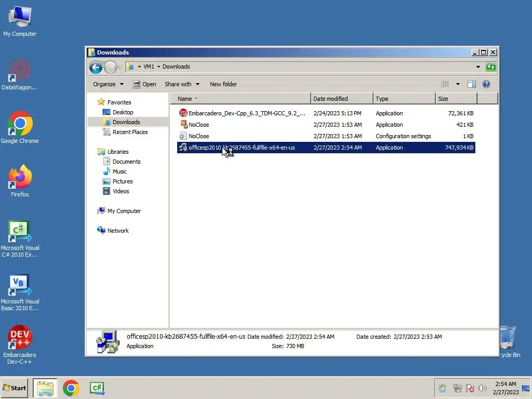Open the Organize menu
Image resolution: width=532 pixels, height=399 pixels.
108,84
